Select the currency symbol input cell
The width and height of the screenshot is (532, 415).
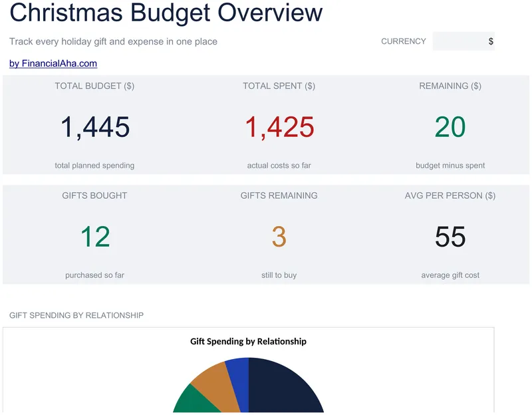[464, 41]
